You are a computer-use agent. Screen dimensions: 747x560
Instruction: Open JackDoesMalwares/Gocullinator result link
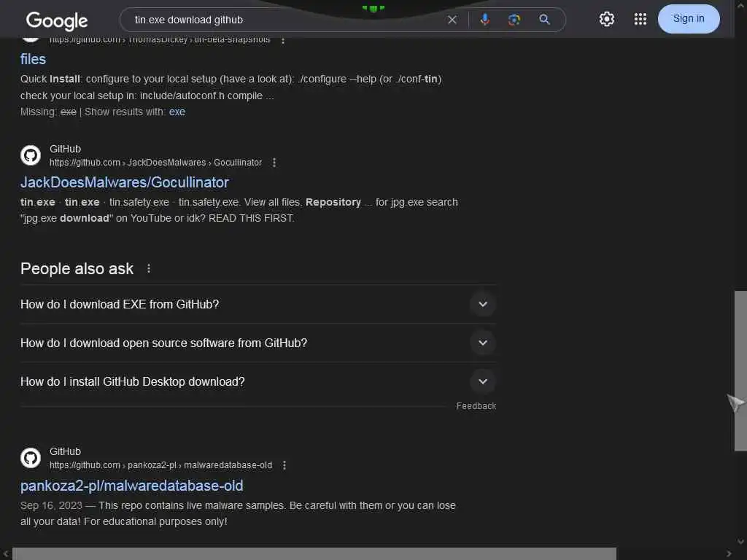(x=124, y=182)
